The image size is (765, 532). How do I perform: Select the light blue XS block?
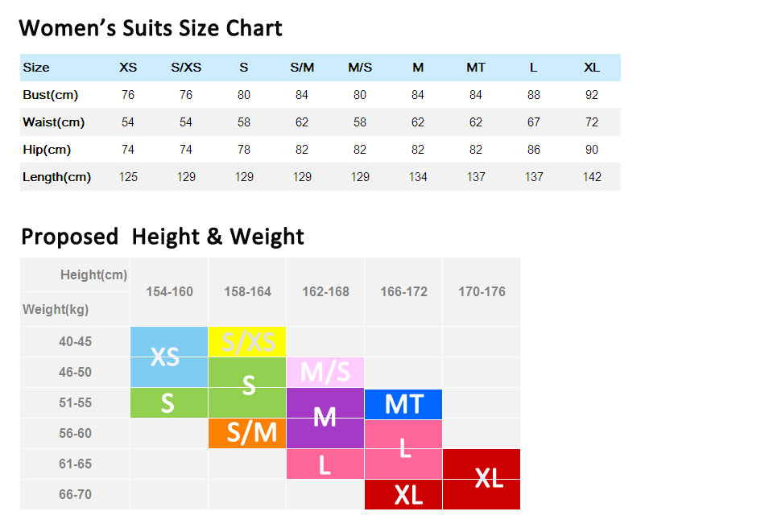pyautogui.click(x=169, y=357)
